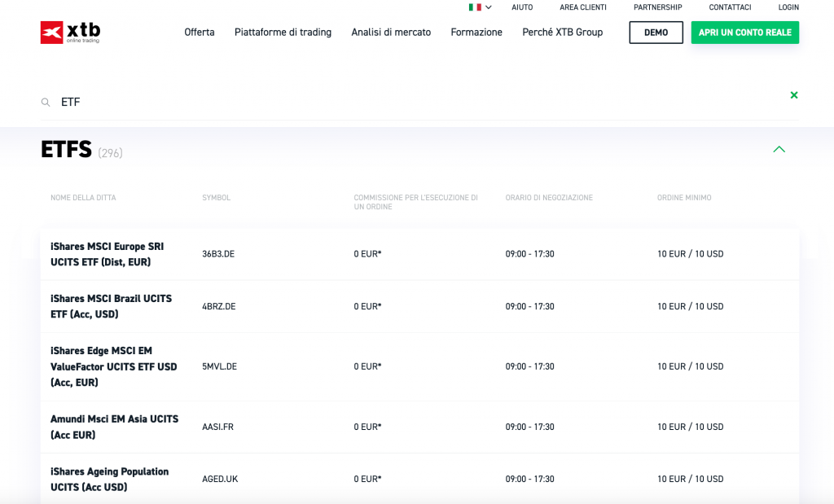The image size is (834, 504).
Task: Open Piattaforme di trading menu
Action: [283, 33]
